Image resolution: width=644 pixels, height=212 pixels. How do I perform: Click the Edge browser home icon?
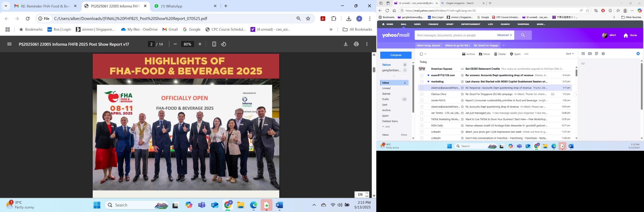[394, 10]
